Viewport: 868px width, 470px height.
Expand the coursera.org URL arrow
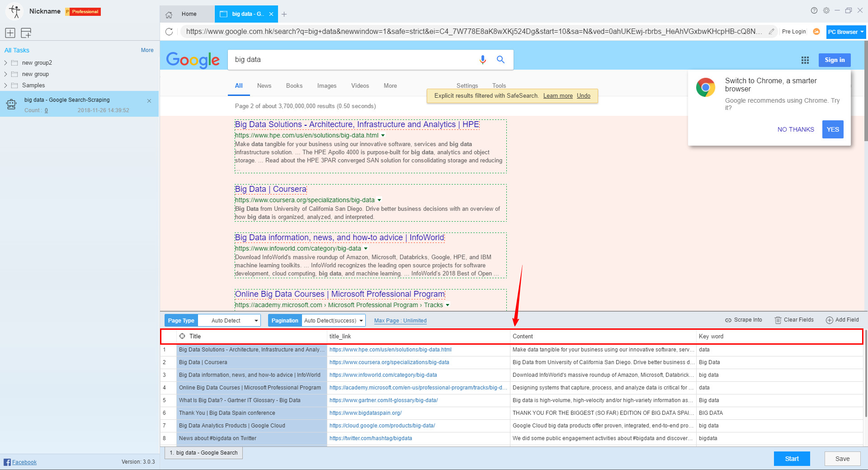[x=379, y=200]
